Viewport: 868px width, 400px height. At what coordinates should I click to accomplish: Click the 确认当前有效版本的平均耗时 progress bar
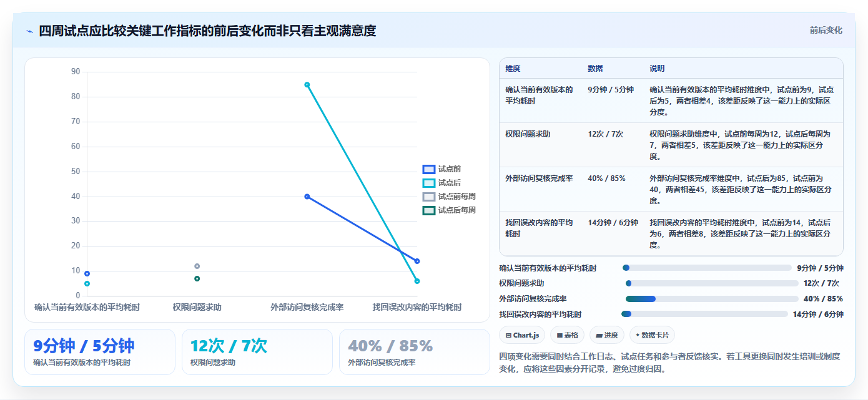[707, 268]
